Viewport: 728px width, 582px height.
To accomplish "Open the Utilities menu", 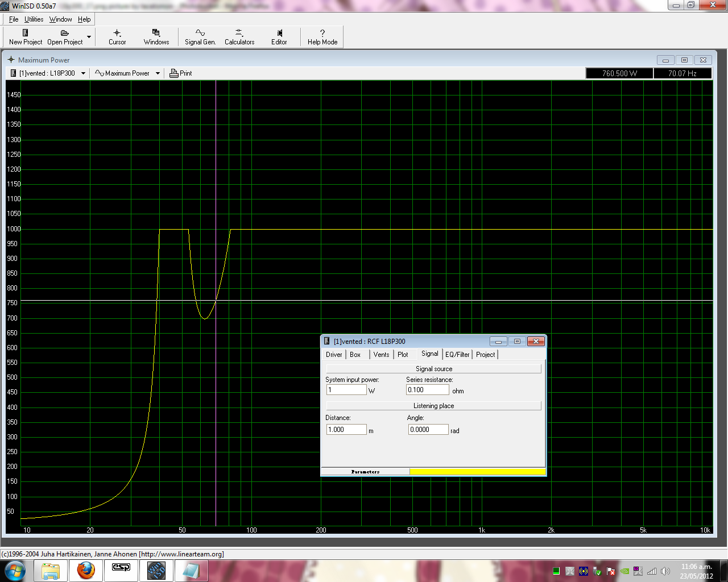I will pos(34,19).
